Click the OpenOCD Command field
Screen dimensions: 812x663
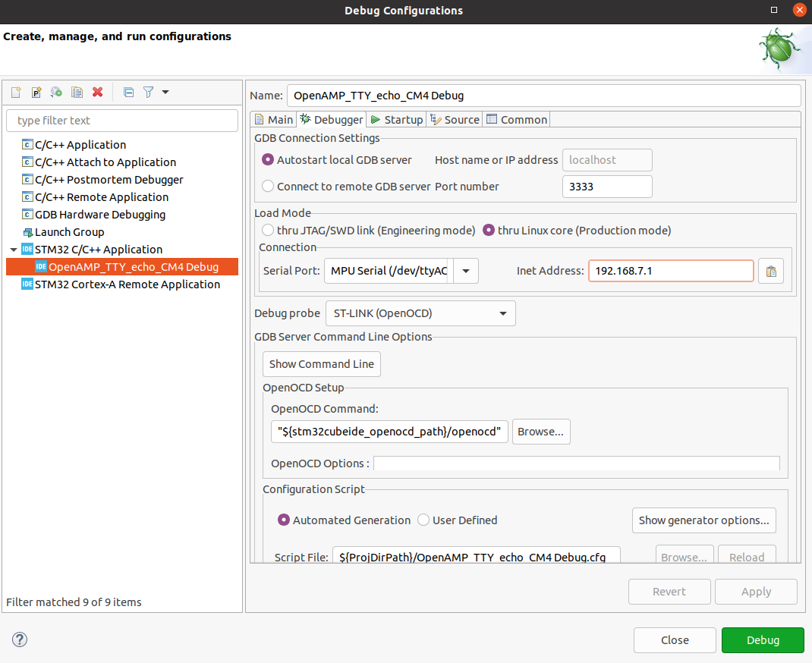coord(389,432)
